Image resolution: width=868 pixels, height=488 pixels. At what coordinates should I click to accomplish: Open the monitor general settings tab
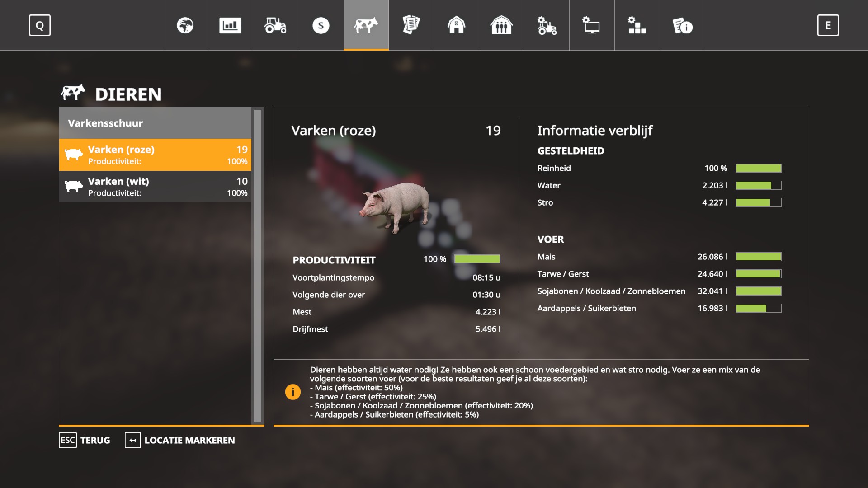[592, 25]
